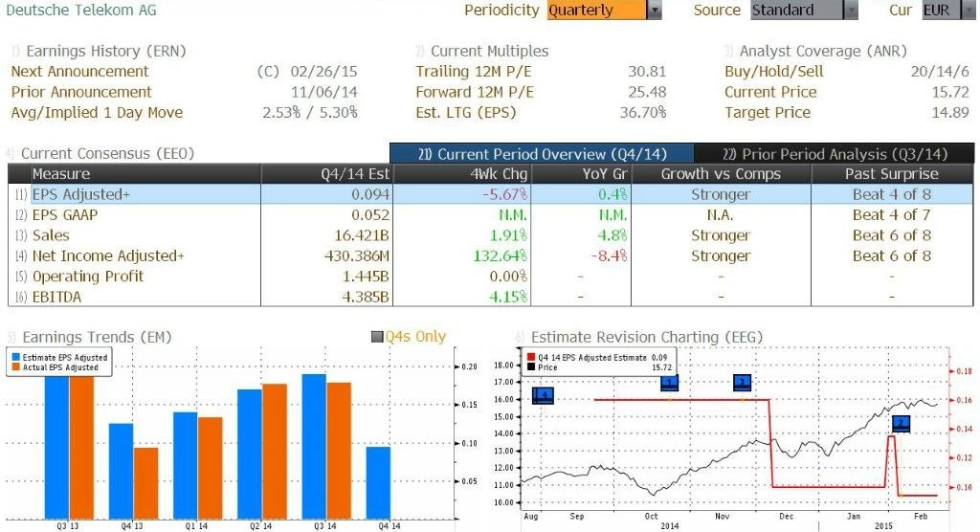
Task: Click red Q4 14 EPS Estimate legend swatch
Action: pos(531,358)
